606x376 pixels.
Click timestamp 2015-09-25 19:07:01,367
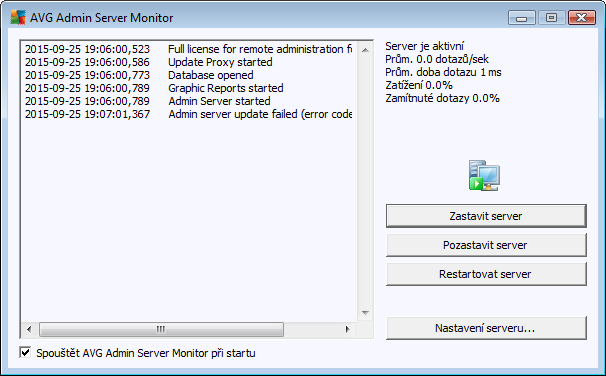click(x=87, y=114)
